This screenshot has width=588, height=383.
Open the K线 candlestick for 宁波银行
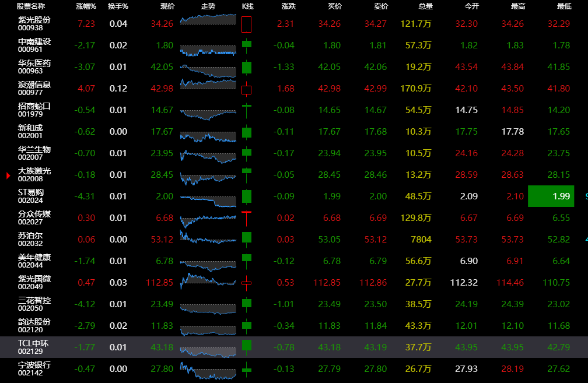(246, 369)
